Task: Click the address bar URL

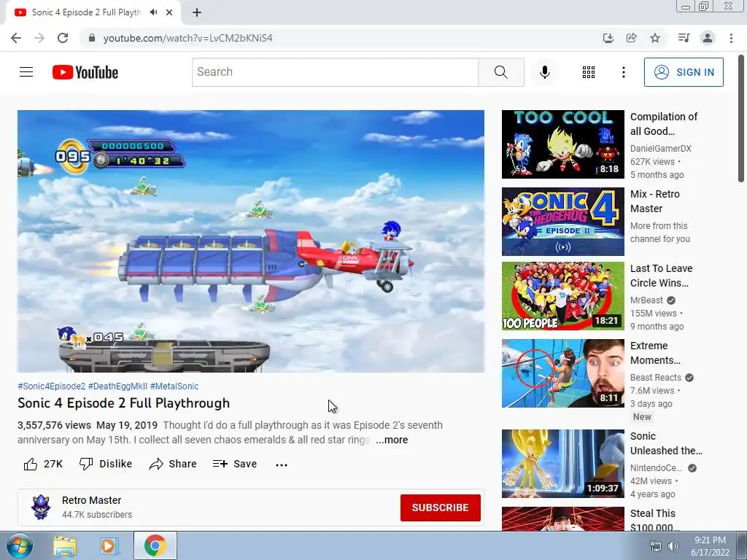Action: 187,38
